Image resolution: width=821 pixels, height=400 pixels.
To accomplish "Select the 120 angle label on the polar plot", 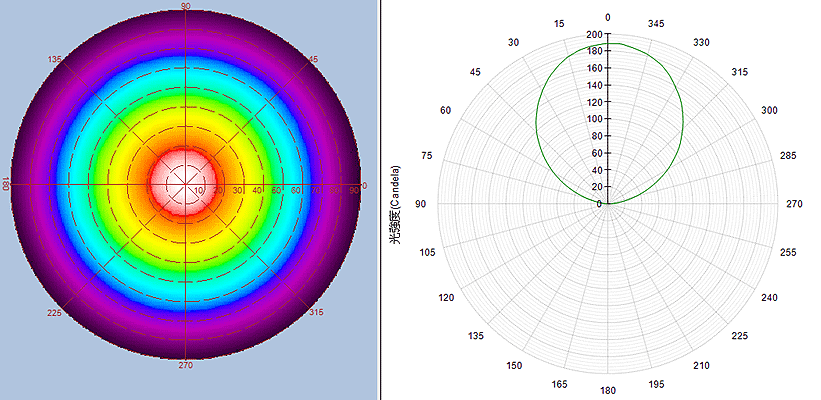I will click(x=445, y=298).
